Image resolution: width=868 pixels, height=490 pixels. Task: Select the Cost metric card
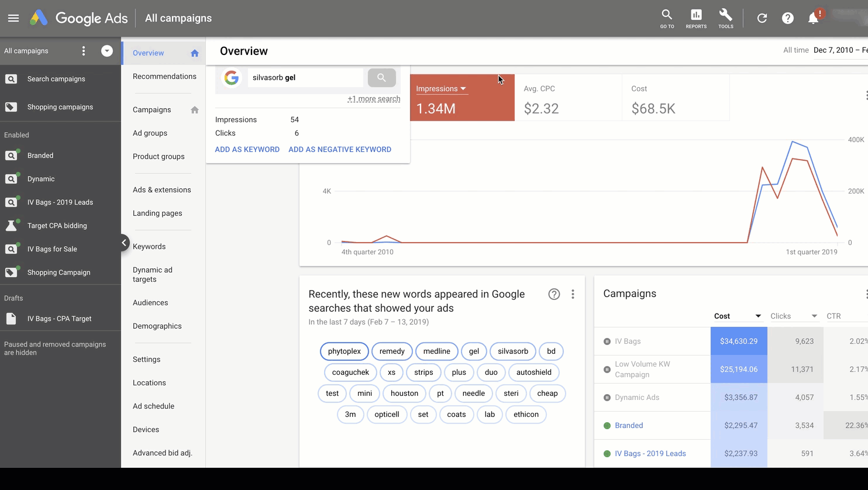pos(676,98)
